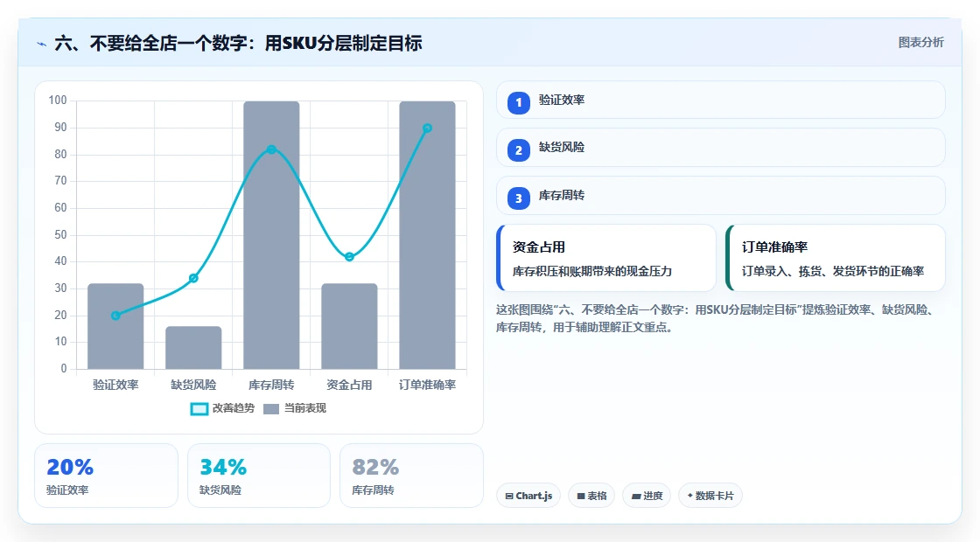Click the 图表分析 label in header
The height and width of the screenshot is (542, 980).
920,43
